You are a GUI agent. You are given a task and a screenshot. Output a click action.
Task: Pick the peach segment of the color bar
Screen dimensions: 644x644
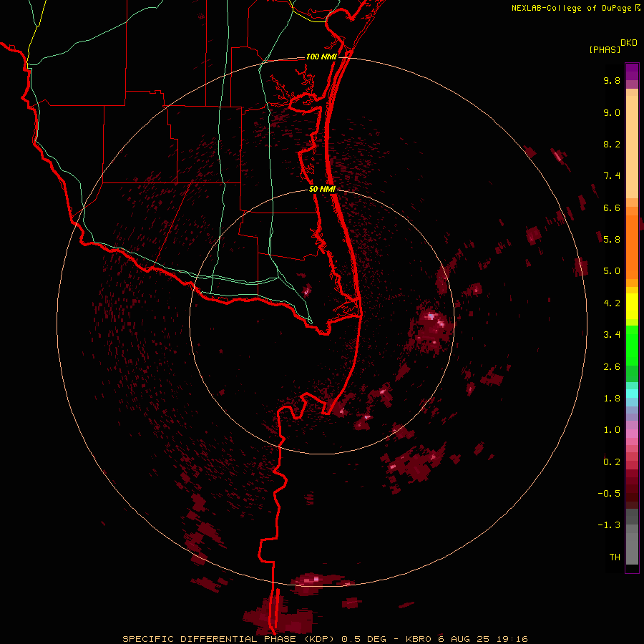(x=632, y=147)
